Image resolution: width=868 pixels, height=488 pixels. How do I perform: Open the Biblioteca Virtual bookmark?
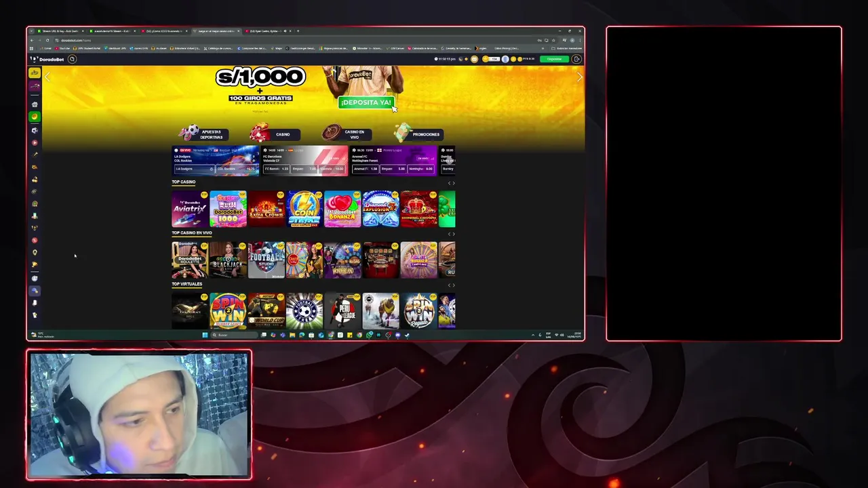coord(185,48)
